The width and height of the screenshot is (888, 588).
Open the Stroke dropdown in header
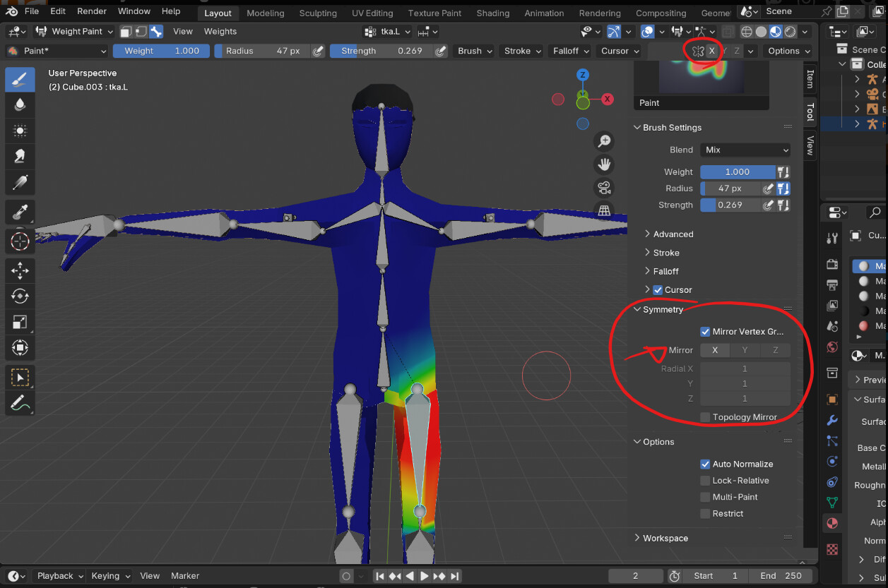(x=521, y=51)
